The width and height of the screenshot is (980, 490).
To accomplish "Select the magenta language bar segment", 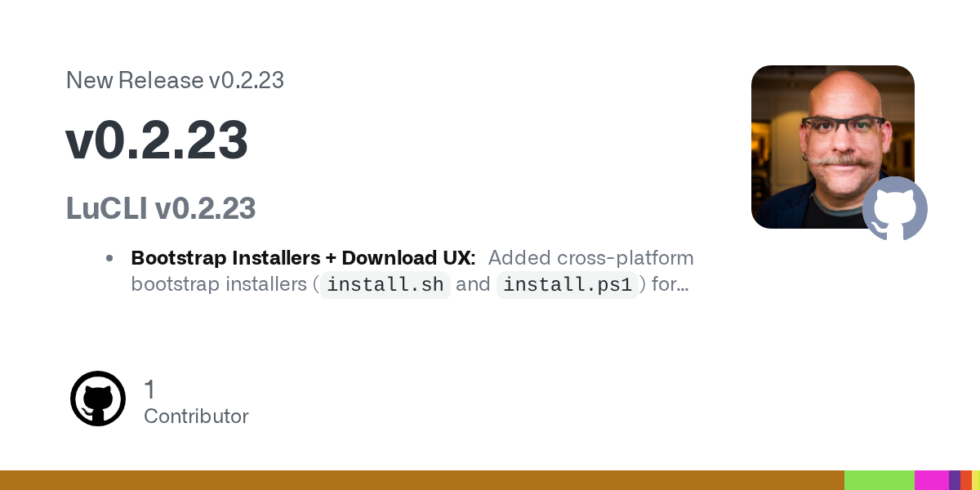I will (x=931, y=480).
